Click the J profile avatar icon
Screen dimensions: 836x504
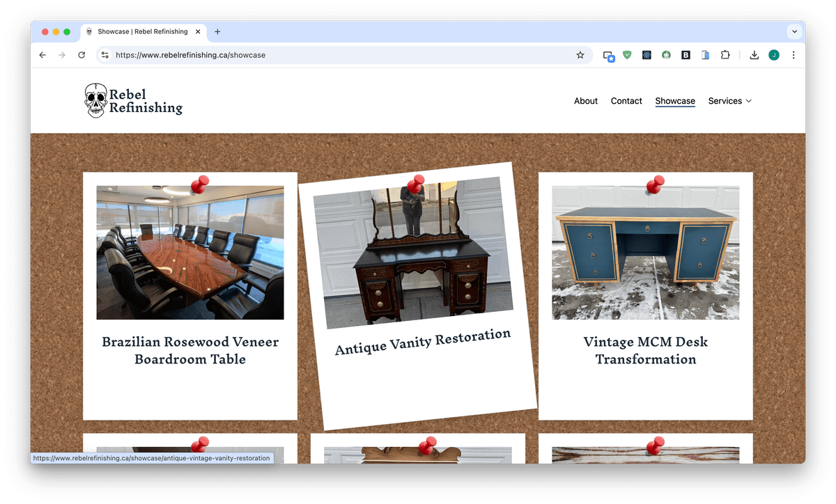(774, 55)
